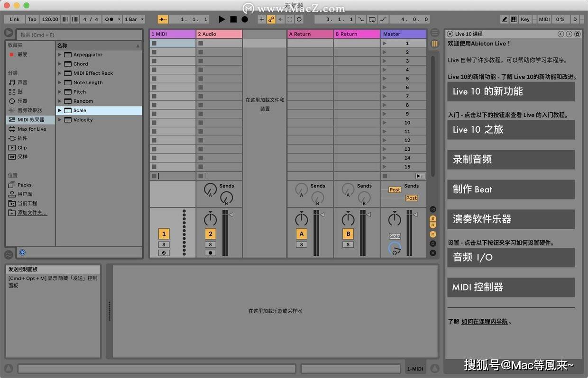Toggle the browser show/hide button
588x378 pixels.
[x=9, y=33]
